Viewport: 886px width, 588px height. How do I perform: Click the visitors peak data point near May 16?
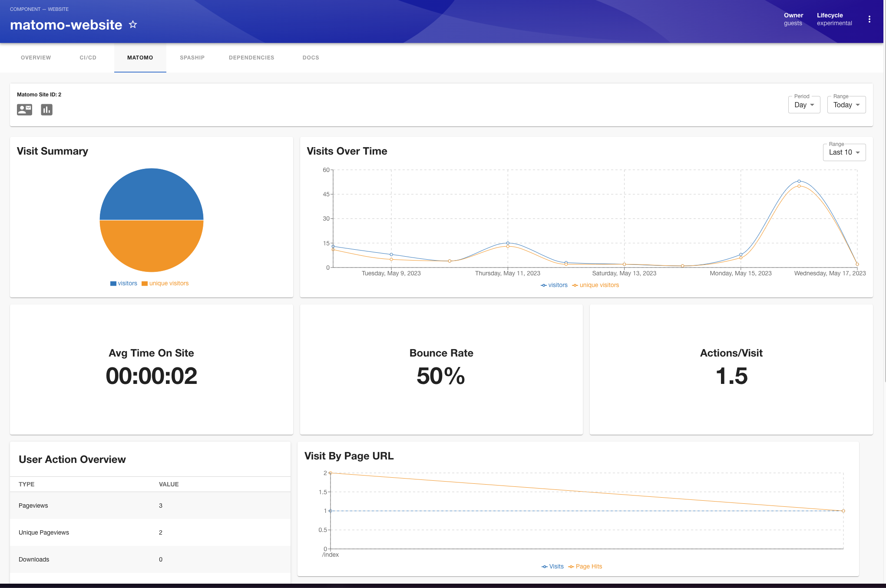(x=799, y=181)
